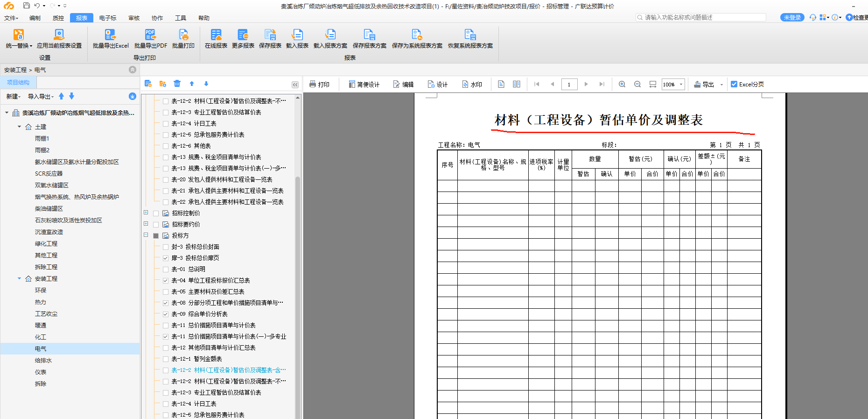This screenshot has width=868, height=419.
Task: Click the save icon in title bar
Action: tap(27, 6)
